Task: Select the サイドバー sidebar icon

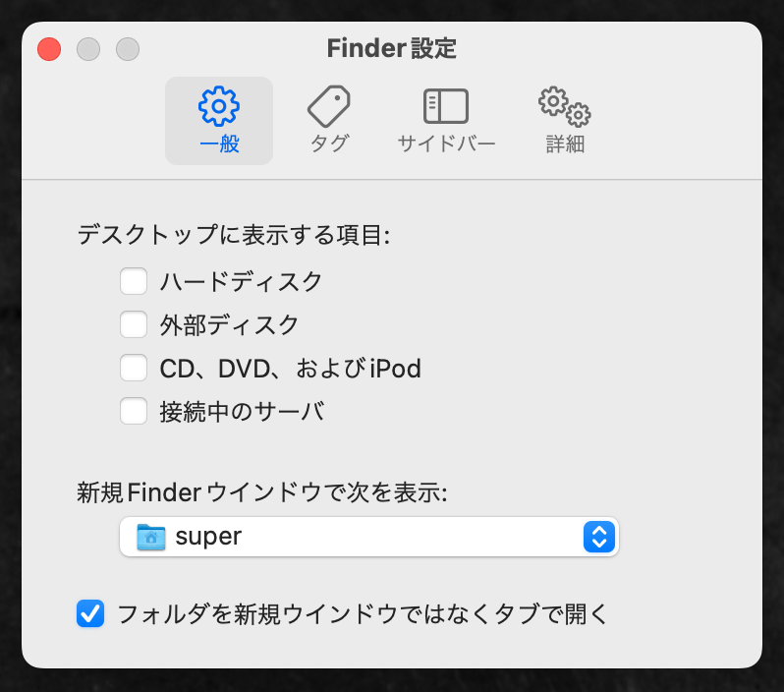Action: point(446,105)
